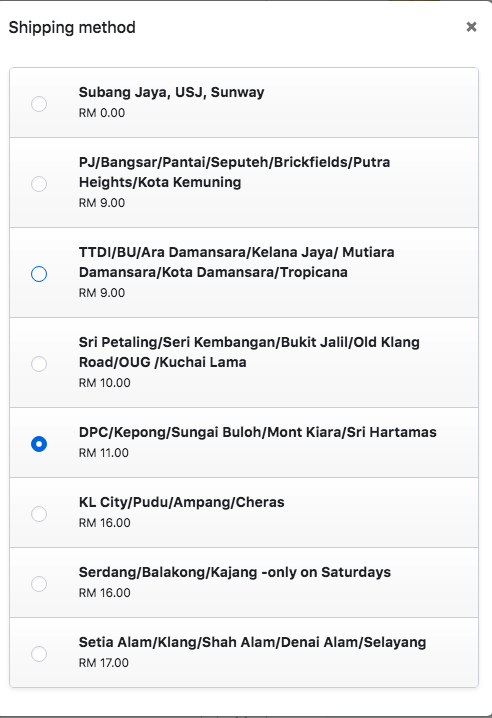Image resolution: width=492 pixels, height=718 pixels.
Task: Click the Serdang/Balakong/Kajang -only on Saturdays text
Action: point(235,572)
